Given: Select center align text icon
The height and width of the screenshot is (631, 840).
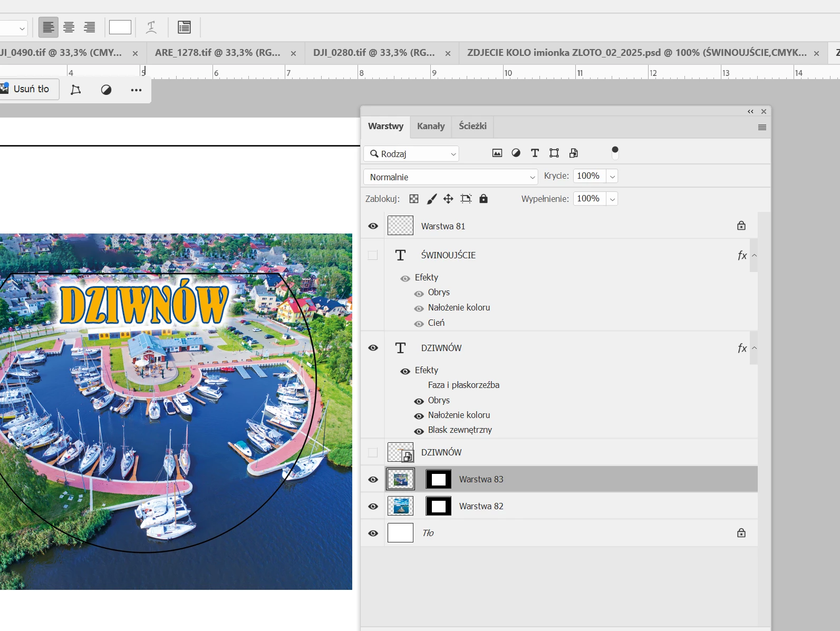Looking at the screenshot, I should (x=69, y=27).
